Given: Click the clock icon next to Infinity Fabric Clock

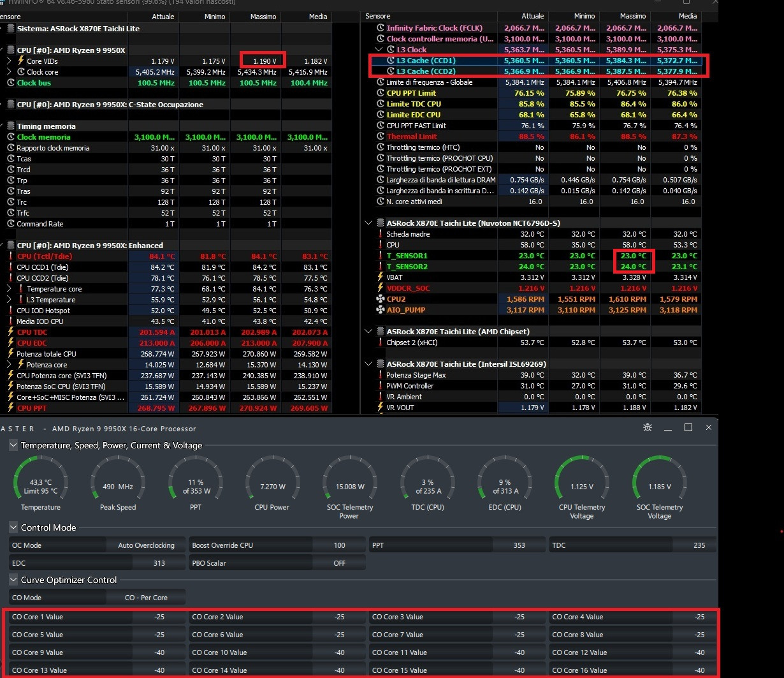Looking at the screenshot, I should (x=381, y=28).
